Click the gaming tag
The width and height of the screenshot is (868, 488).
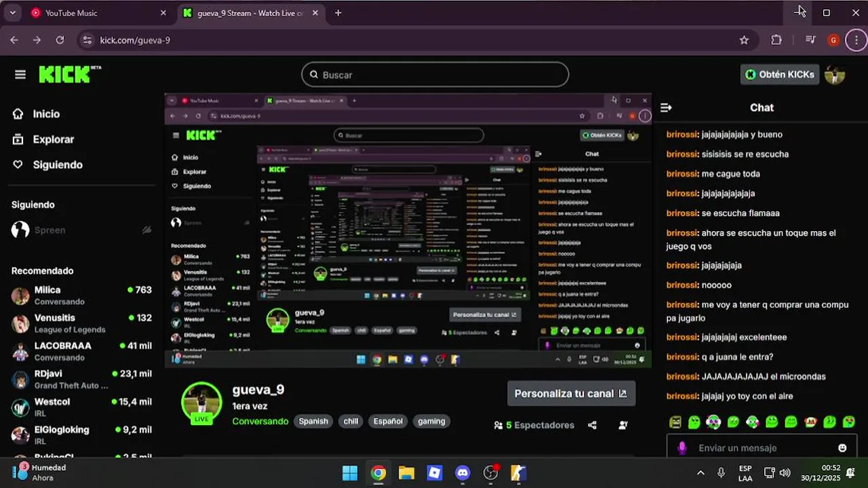pyautogui.click(x=431, y=421)
